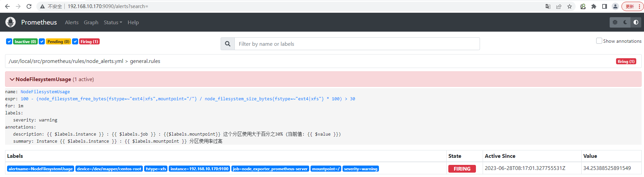Select browser-preferred theme contrast icon
The height and width of the screenshot is (177, 644).
tap(636, 22)
